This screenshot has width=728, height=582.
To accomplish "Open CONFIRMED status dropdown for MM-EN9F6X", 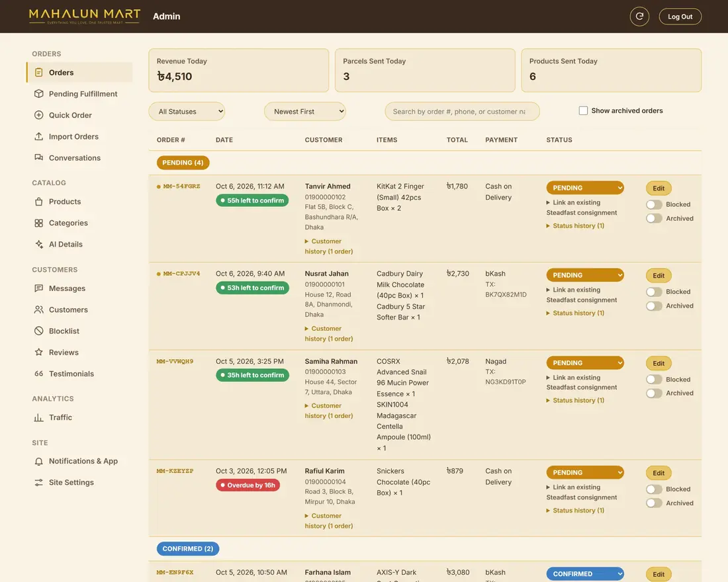I will (x=585, y=573).
